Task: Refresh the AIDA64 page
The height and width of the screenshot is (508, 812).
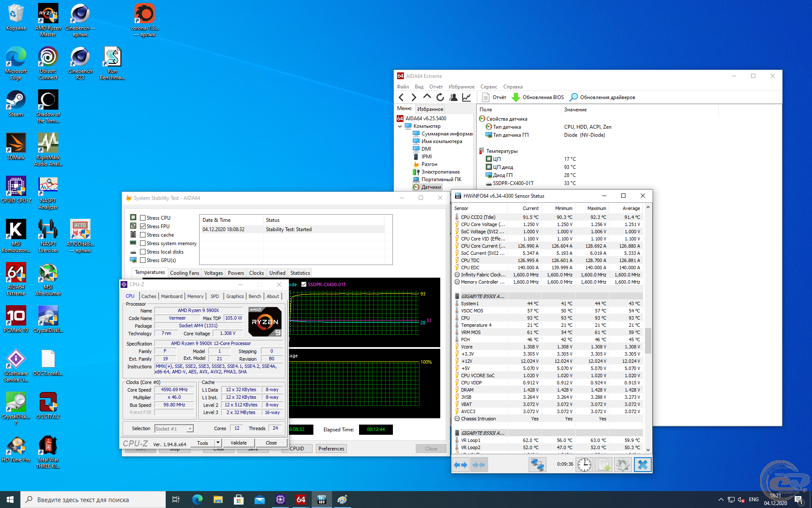Action: pyautogui.click(x=440, y=97)
